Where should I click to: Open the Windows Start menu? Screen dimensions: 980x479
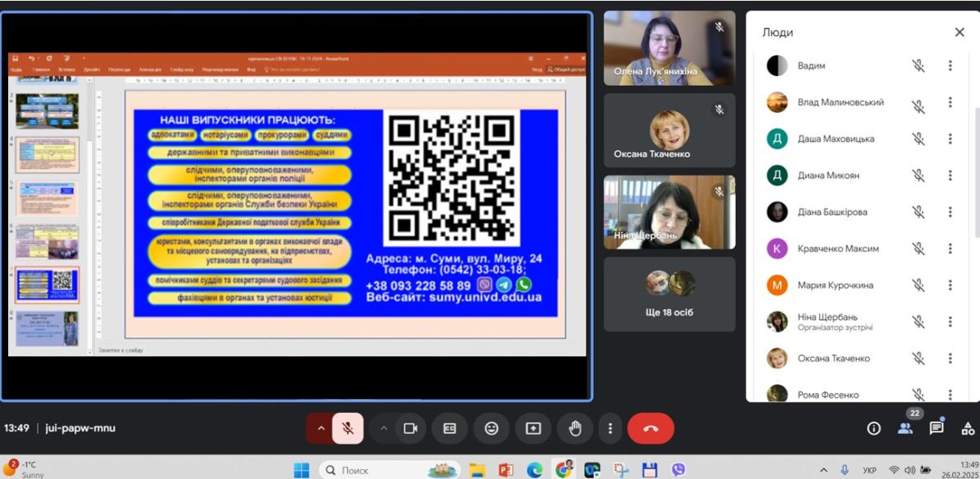(302, 470)
